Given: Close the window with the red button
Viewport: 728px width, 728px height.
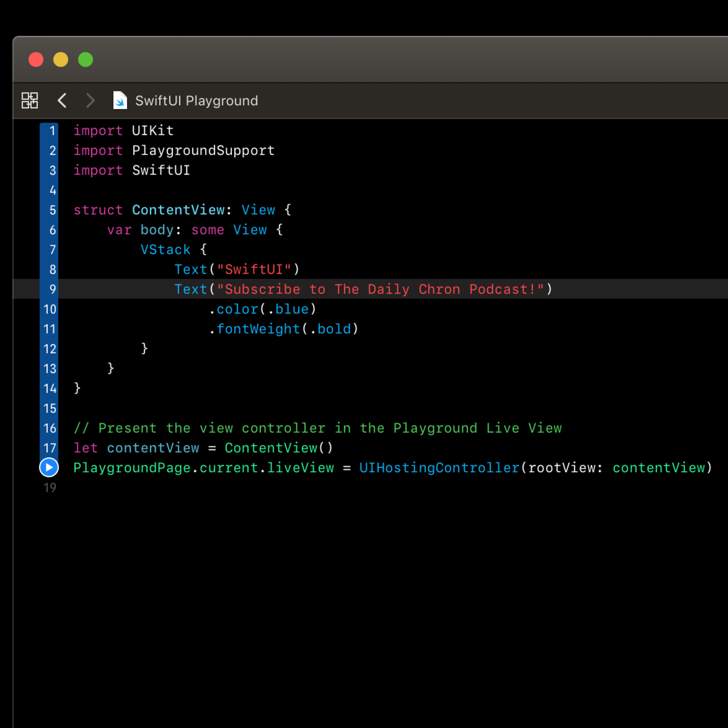Looking at the screenshot, I should pos(36,59).
